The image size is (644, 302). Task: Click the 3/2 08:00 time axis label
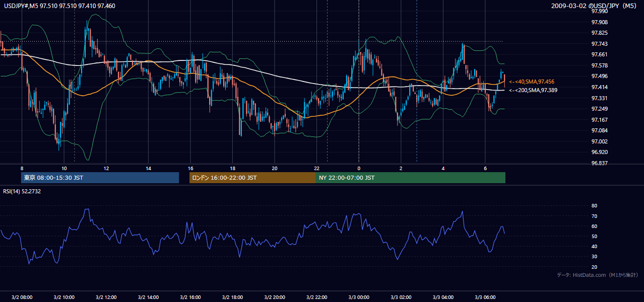click(22, 297)
